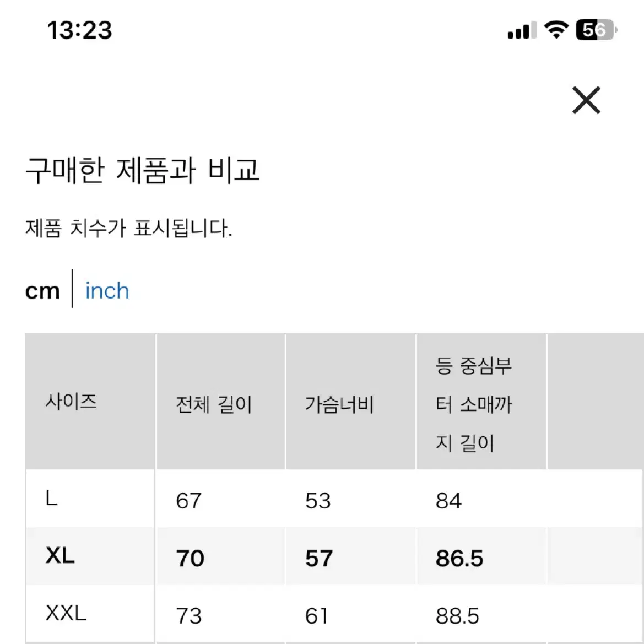Tap the XL total length value 70
644x644 pixels.
tap(190, 558)
